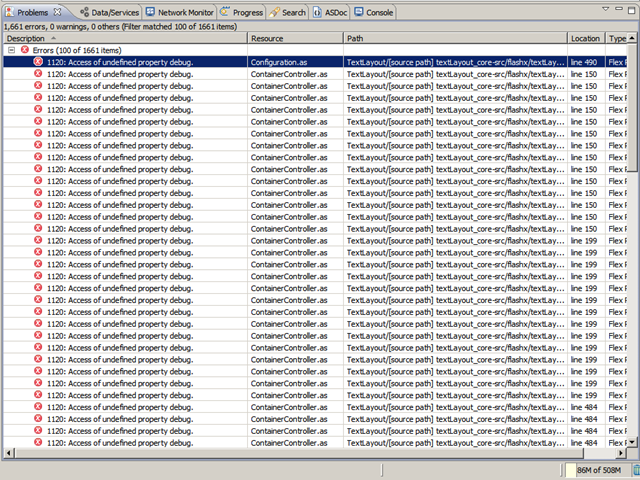This screenshot has width=640, height=480.
Task: Sort by the Resource column header
Action: (296, 38)
